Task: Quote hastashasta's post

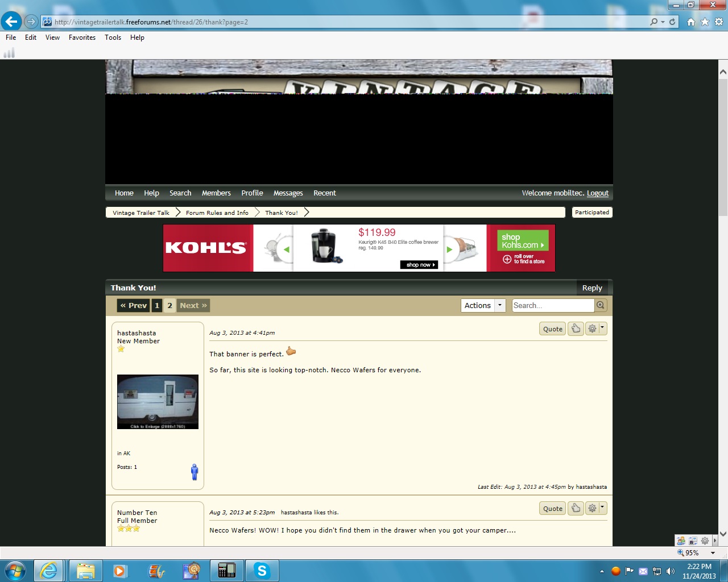Action: (x=552, y=329)
